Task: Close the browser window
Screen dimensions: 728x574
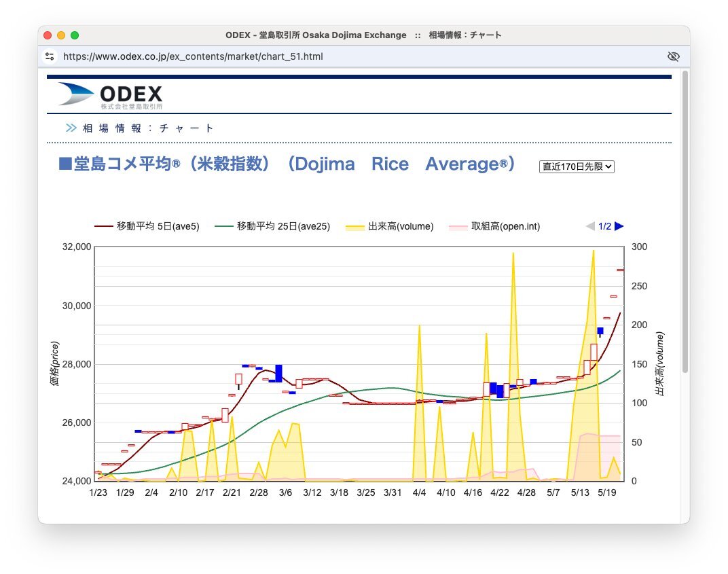Action: click(48, 35)
